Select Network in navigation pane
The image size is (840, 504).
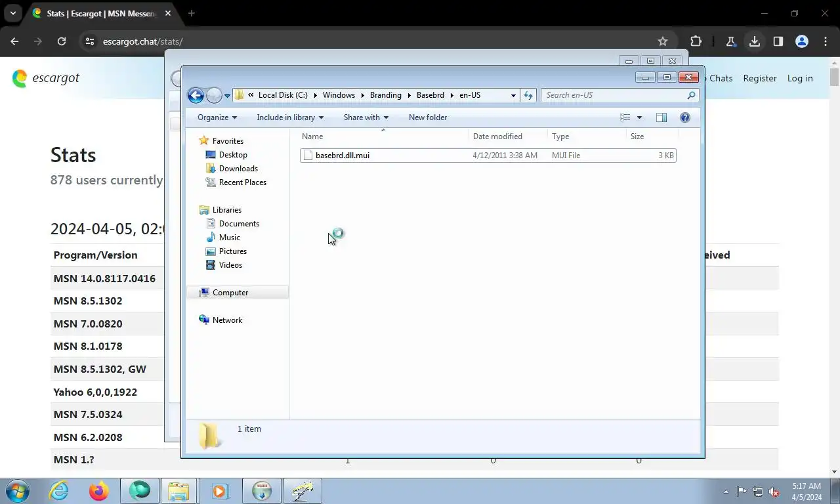pos(227,320)
